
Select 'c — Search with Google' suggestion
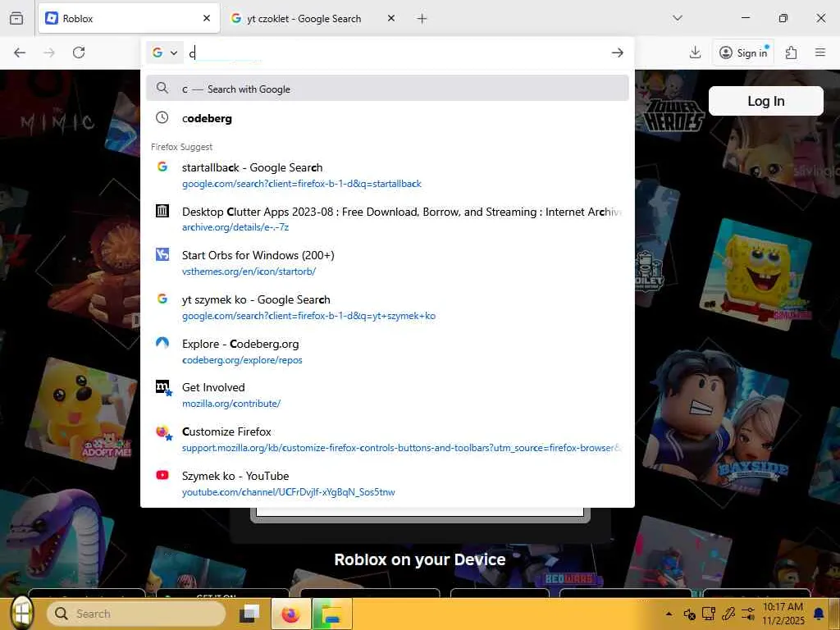click(x=387, y=89)
